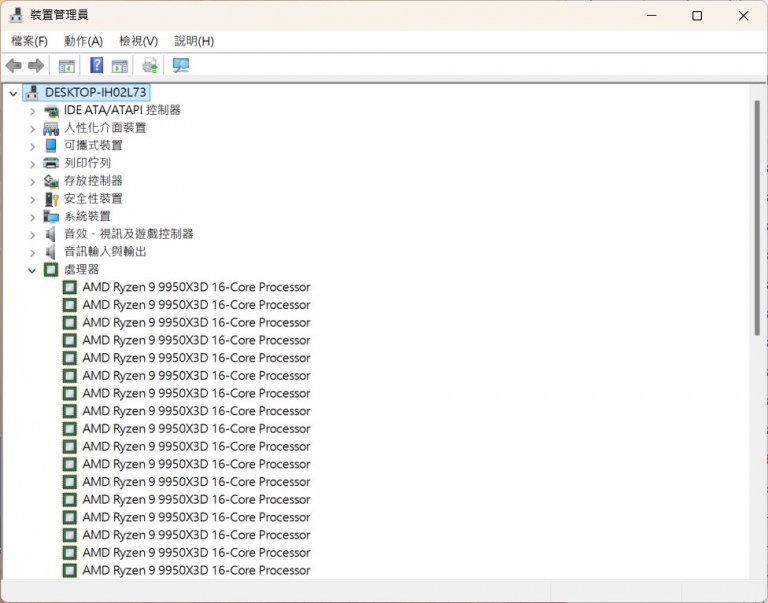The width and height of the screenshot is (768, 603).
Task: Expand the 音效、視訊及遊戲控制器 node
Action: 32,235
